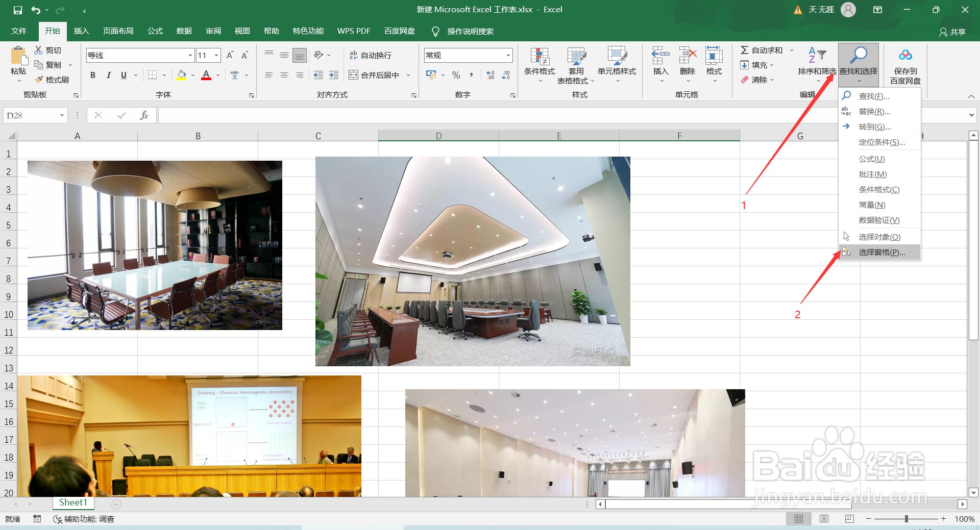Screen dimensions: 980x530
Task: Expand Merge and Center options arrow
Action: [408, 75]
